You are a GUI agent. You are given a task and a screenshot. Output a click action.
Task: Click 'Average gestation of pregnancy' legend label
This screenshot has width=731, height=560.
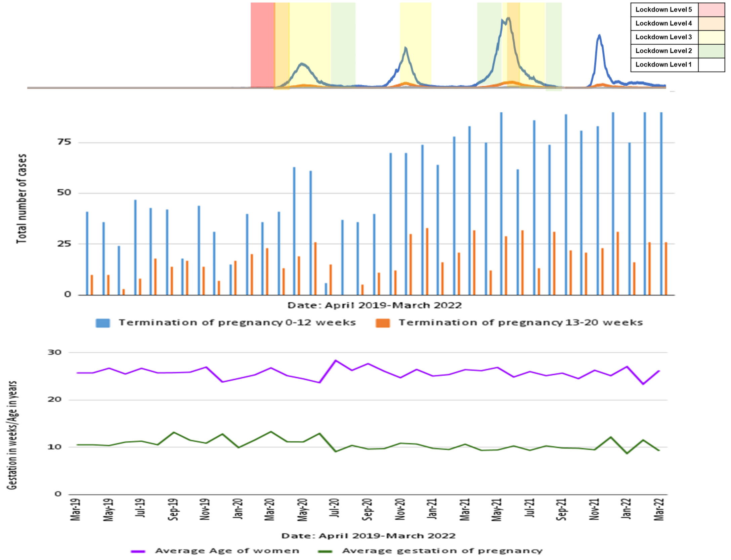pyautogui.click(x=442, y=551)
